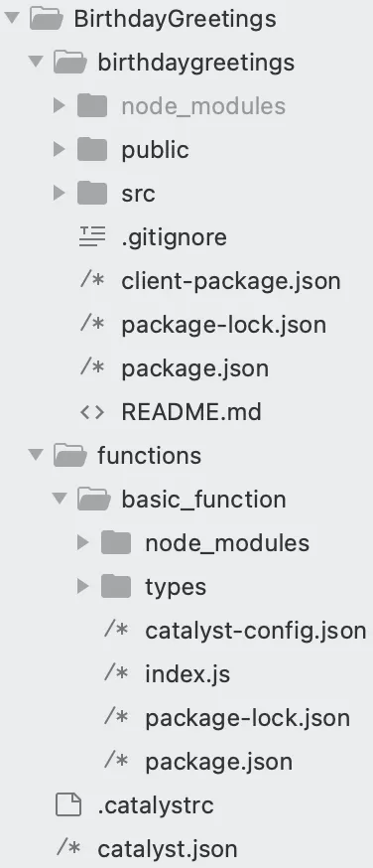
Task: Open package.json in basic_function
Action: point(219,762)
